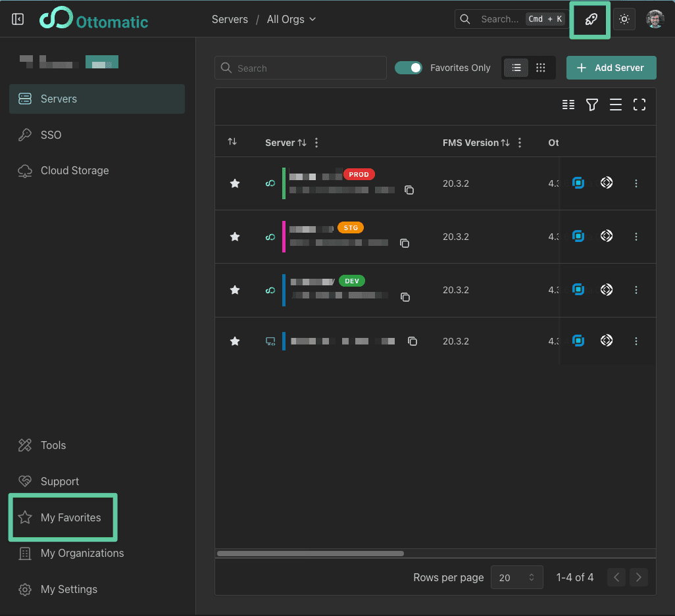Open row actions menu for the DEV server
Screen dimensions: 675x616
tap(636, 290)
